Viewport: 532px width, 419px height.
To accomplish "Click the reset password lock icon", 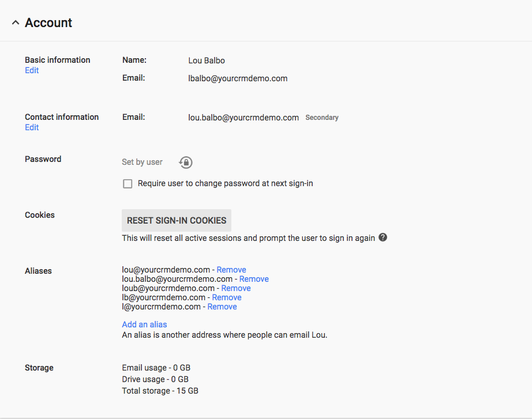I will coord(186,163).
